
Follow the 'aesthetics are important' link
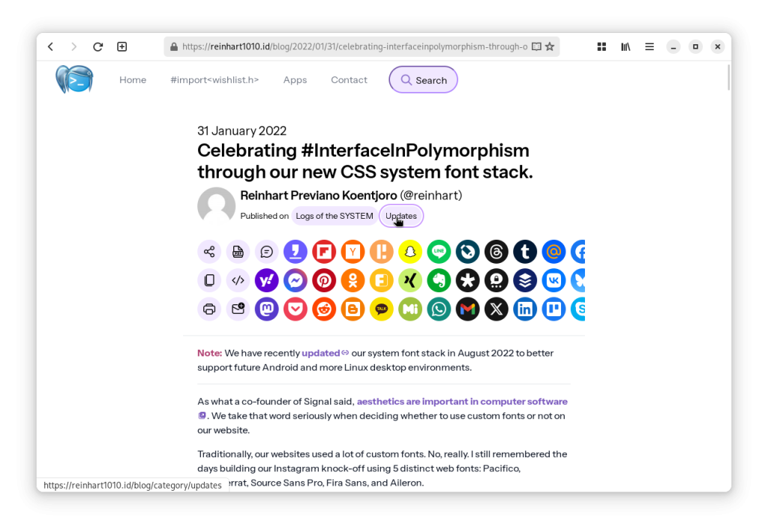[x=462, y=402]
